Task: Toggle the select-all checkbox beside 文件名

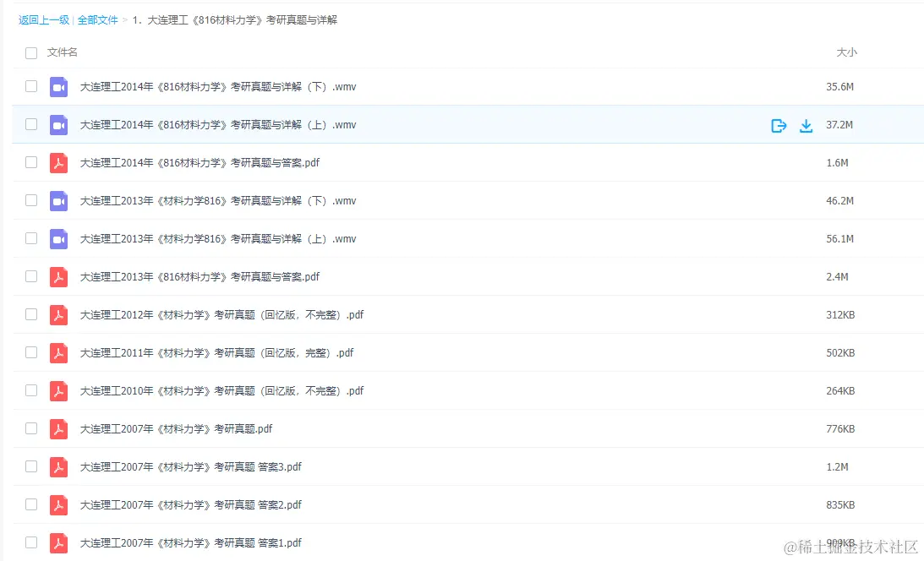Action: [31, 53]
